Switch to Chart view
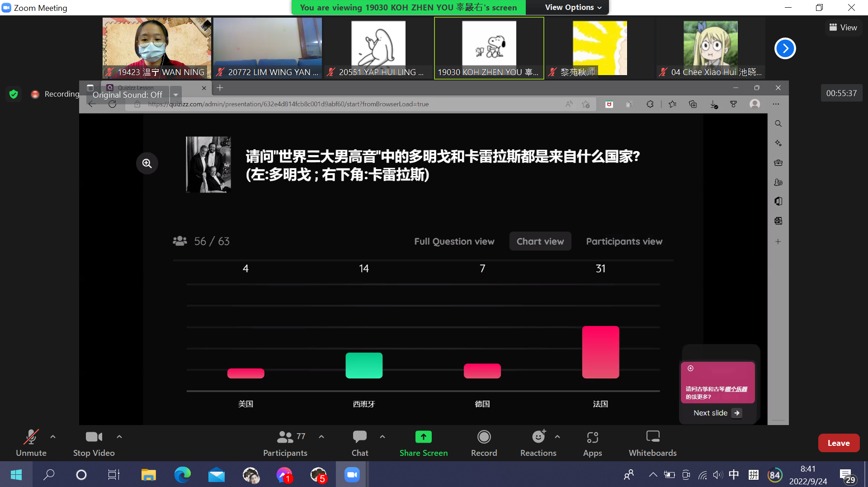The height and width of the screenshot is (487, 868). click(540, 241)
